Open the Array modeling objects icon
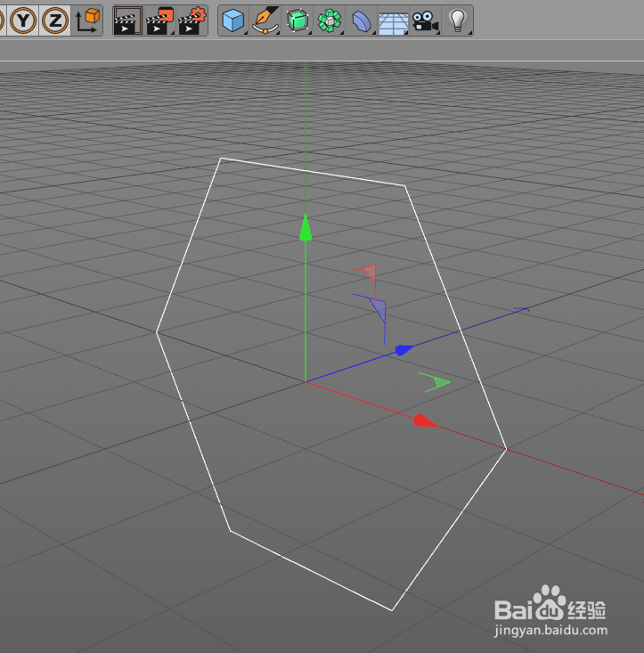This screenshot has width=644, height=653. (330, 20)
